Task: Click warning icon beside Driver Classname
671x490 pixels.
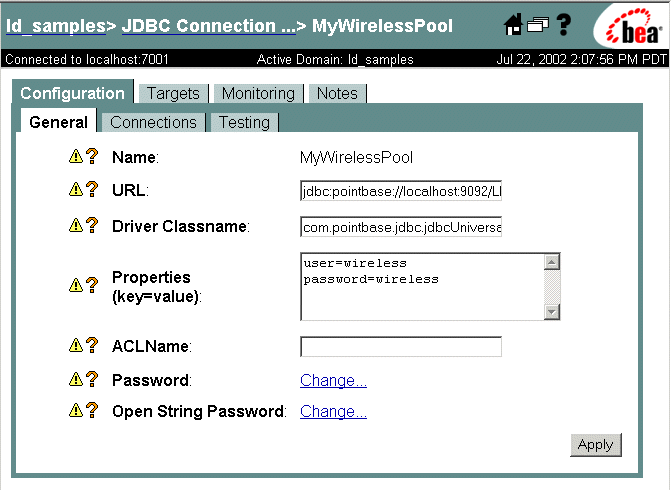Action: pyautogui.click(x=76, y=225)
